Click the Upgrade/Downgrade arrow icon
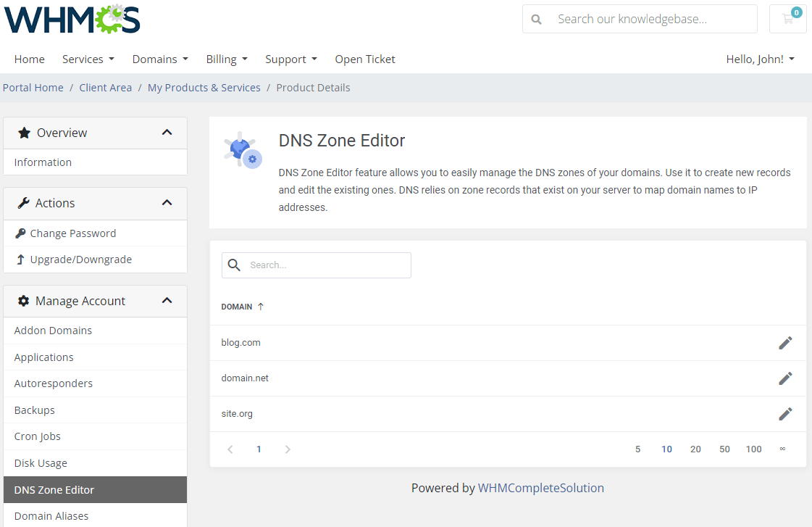The image size is (812, 527). coord(20,260)
